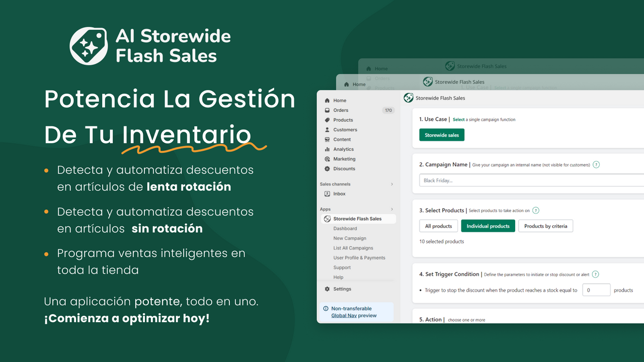The width and height of the screenshot is (644, 362).
Task: Click the Products tag icon
Action: click(328, 120)
